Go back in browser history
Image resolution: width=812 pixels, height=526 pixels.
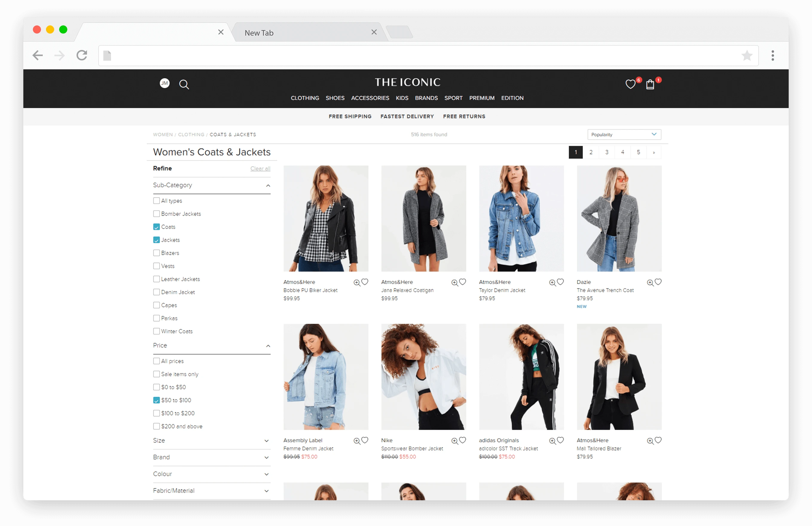(x=38, y=55)
